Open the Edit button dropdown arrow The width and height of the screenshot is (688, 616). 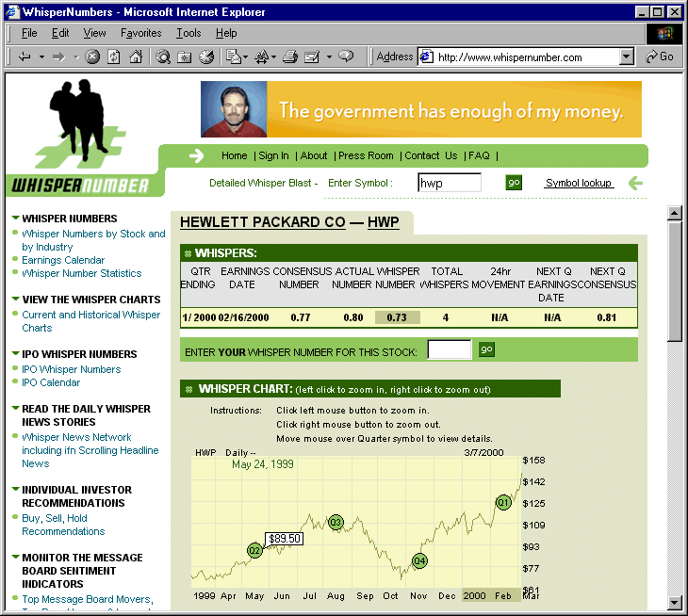329,57
